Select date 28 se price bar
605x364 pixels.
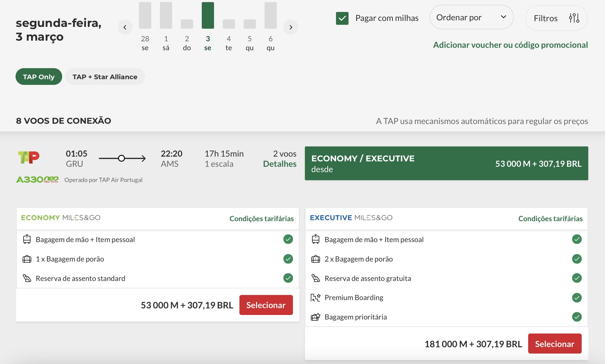(x=145, y=15)
